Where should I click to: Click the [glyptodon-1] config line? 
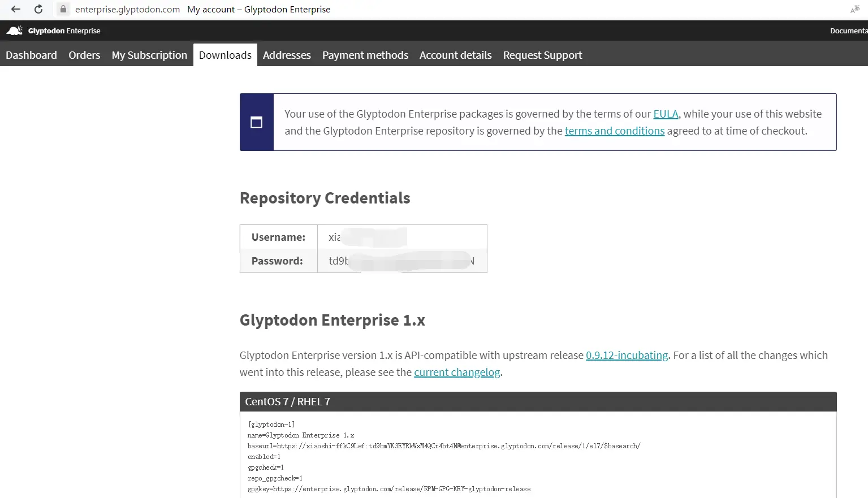271,424
